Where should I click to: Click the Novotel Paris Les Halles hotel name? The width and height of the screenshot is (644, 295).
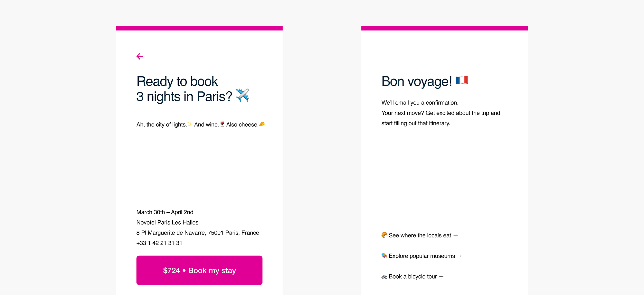[x=167, y=222]
